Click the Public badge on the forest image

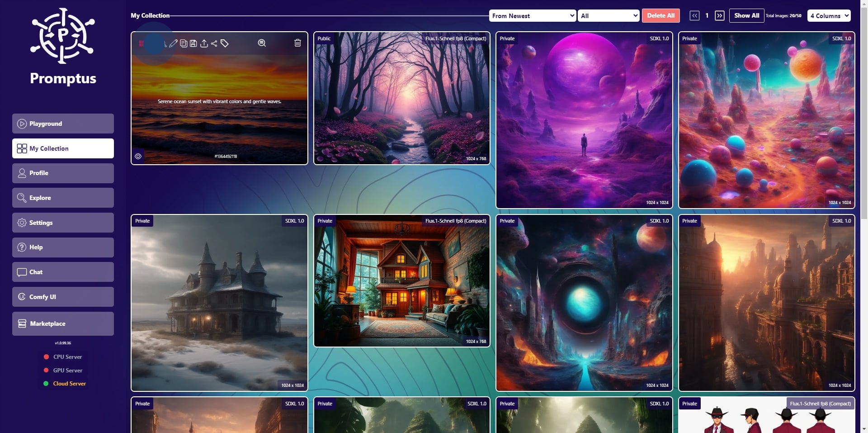(x=324, y=38)
